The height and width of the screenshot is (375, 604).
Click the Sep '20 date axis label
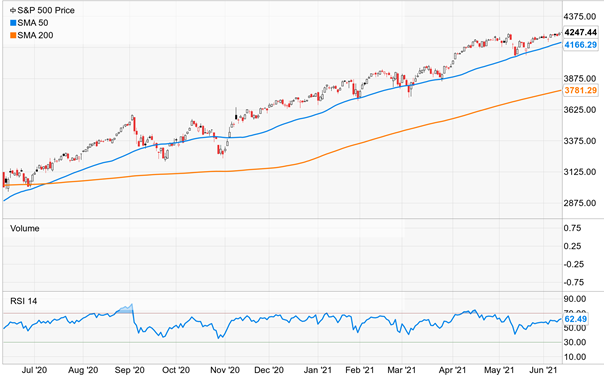point(129,370)
